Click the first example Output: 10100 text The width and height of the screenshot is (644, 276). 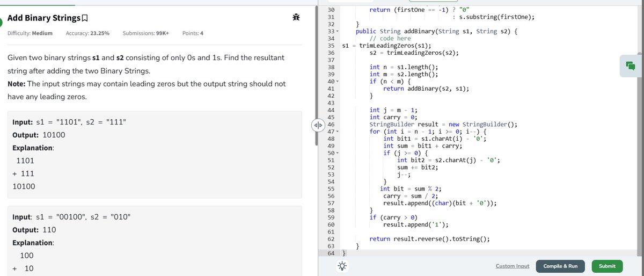[x=39, y=135]
